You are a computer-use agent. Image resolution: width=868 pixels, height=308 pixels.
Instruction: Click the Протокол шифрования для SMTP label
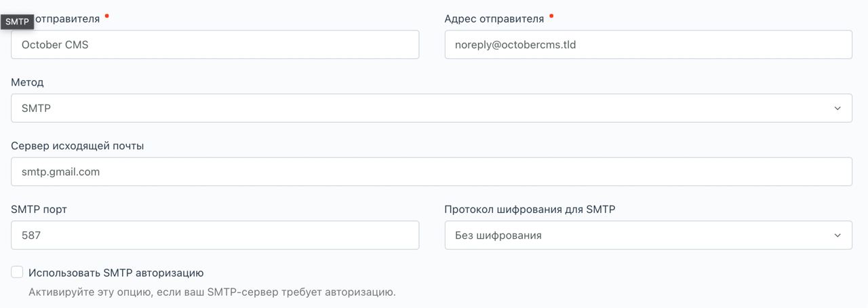[x=530, y=210]
